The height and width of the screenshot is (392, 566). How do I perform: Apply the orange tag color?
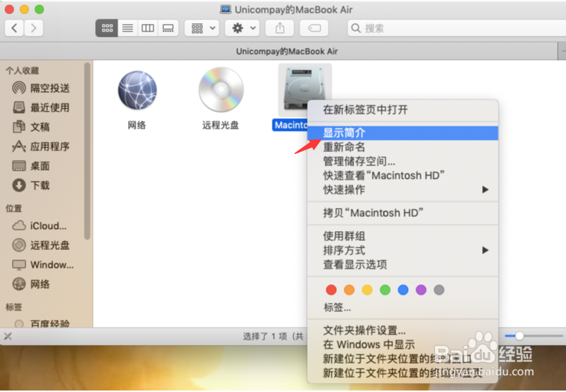click(349, 290)
